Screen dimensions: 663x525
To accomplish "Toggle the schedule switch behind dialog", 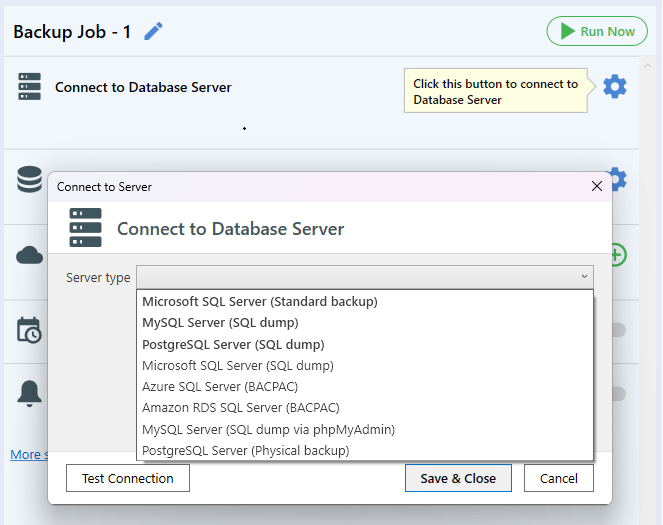I will (619, 330).
